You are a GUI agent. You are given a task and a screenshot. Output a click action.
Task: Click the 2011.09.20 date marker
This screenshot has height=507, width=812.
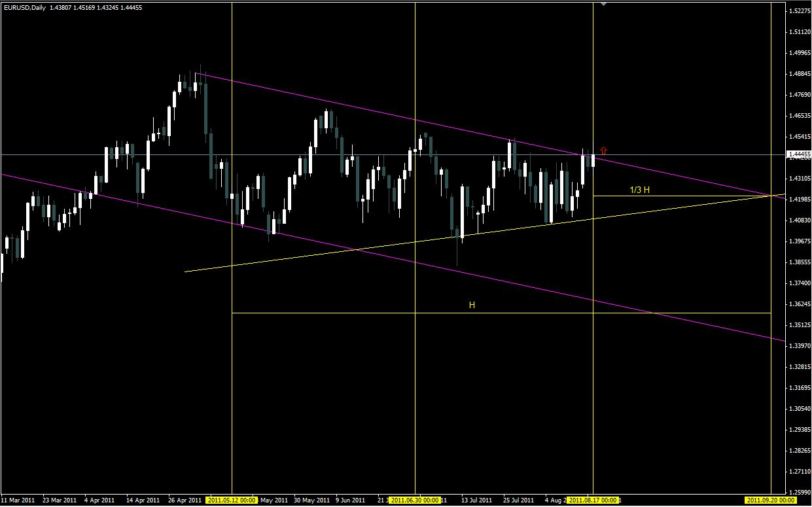[771, 500]
